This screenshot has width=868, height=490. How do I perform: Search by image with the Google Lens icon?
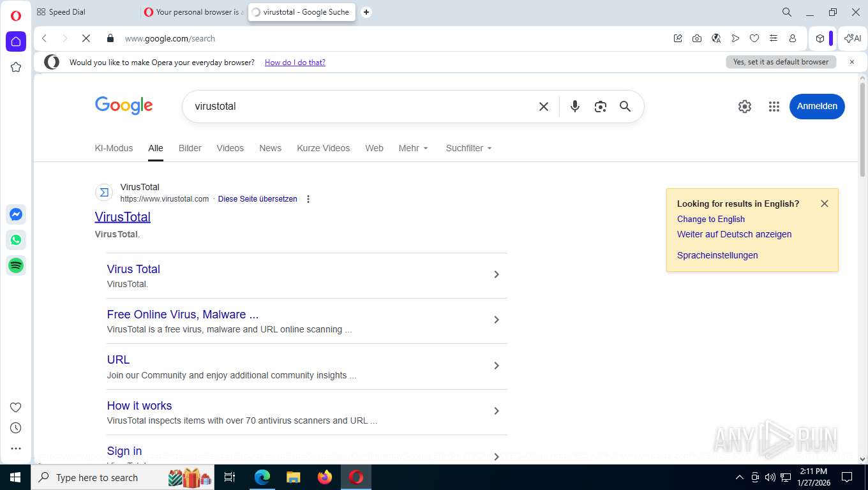click(x=600, y=107)
